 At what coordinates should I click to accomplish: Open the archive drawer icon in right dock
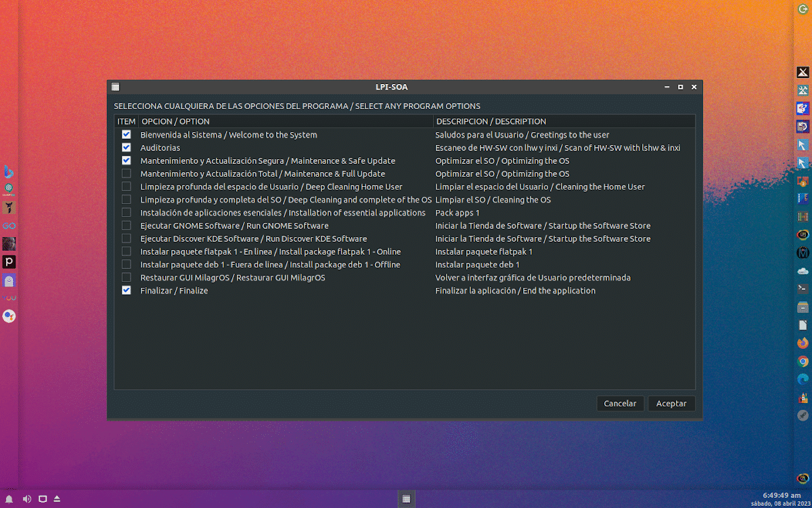(803, 307)
